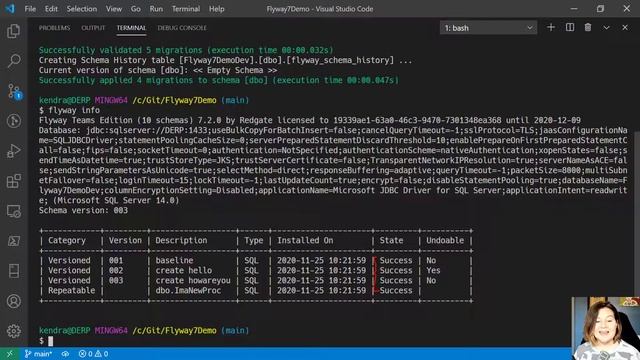The height and width of the screenshot is (360, 640).
Task: Click version '003' cell
Action: click(116, 280)
